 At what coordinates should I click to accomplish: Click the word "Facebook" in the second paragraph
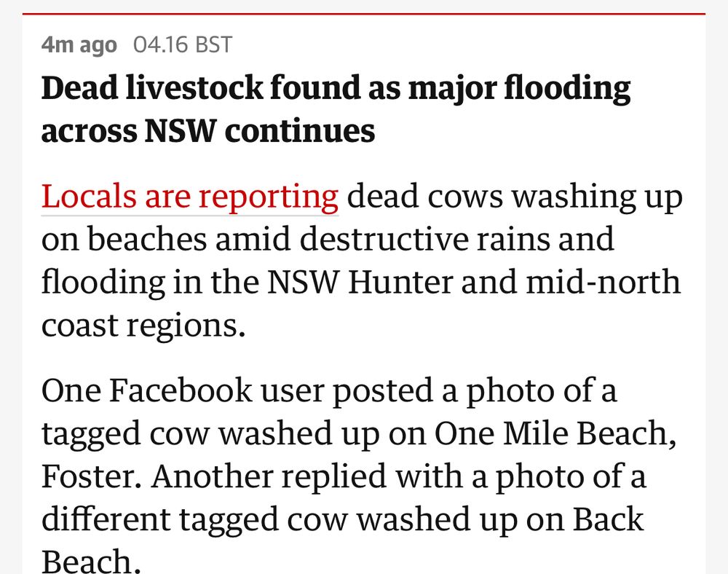tap(181, 390)
